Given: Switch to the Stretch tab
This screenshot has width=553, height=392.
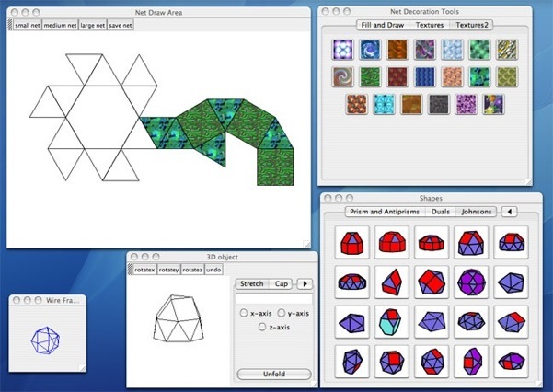Looking at the screenshot, I should coord(252,283).
